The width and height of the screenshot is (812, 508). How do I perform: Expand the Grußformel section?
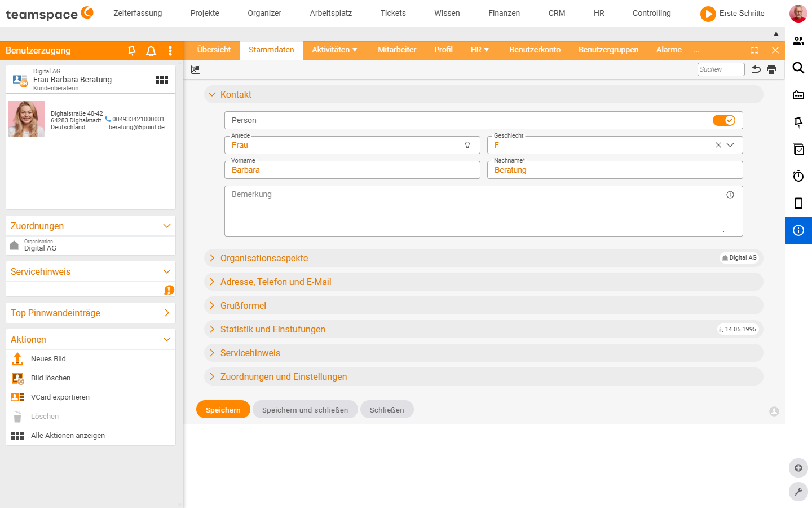tap(484, 305)
